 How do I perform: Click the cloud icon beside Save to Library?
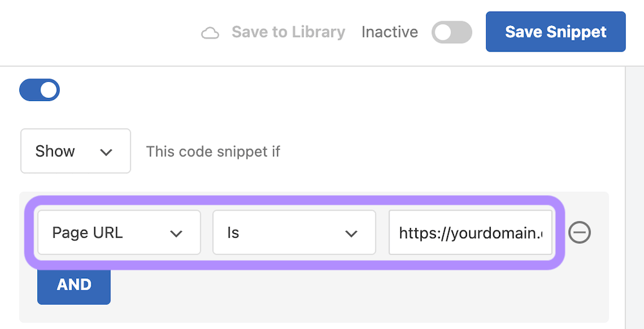[x=210, y=33]
